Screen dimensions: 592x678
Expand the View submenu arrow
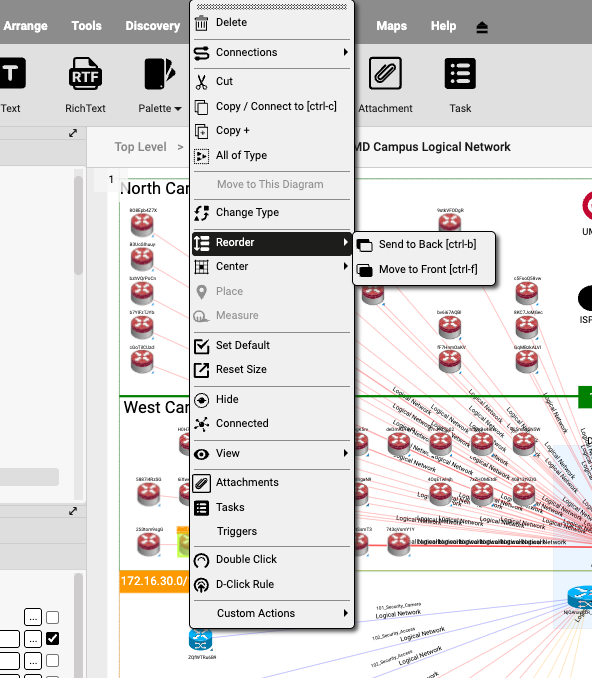(x=345, y=453)
